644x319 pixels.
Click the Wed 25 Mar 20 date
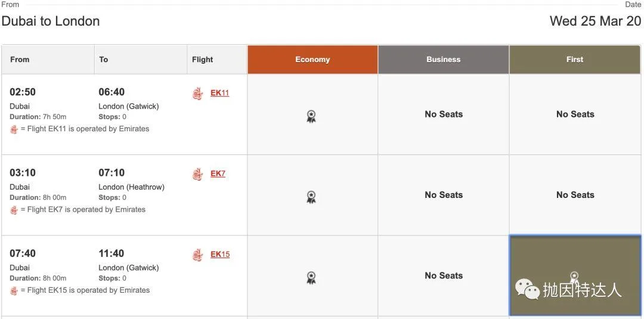click(x=595, y=21)
